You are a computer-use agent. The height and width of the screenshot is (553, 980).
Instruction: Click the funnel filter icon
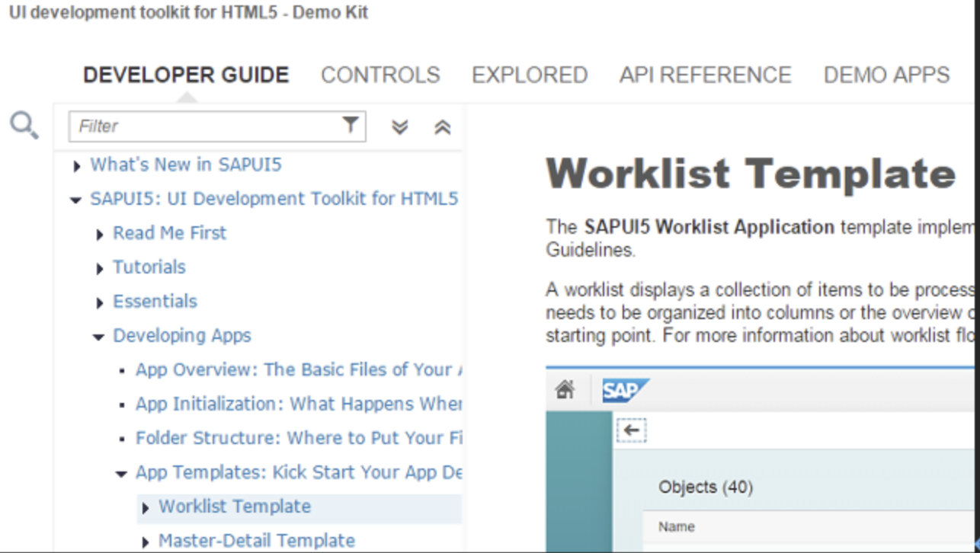pos(351,125)
